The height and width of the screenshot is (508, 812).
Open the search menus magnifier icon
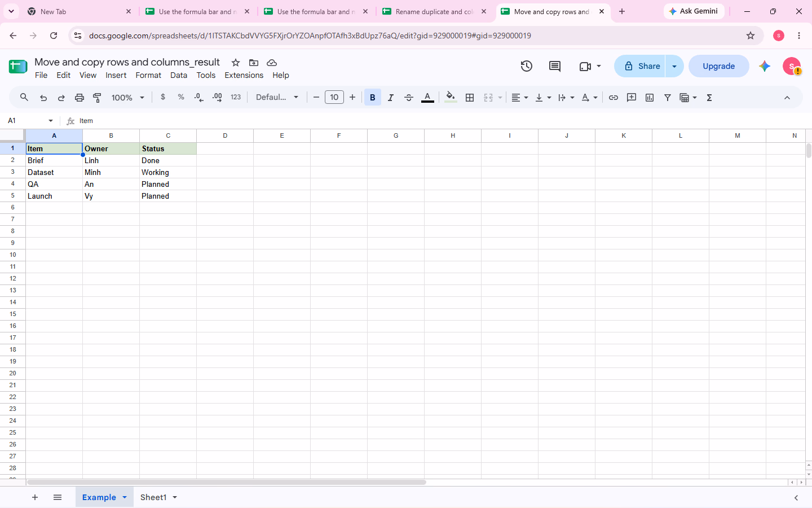point(24,98)
